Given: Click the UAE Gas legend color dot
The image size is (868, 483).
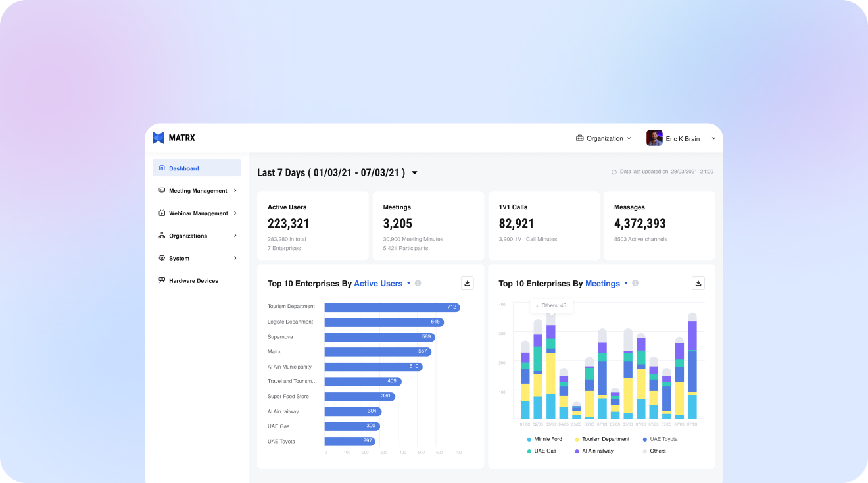Looking at the screenshot, I should [x=529, y=451].
